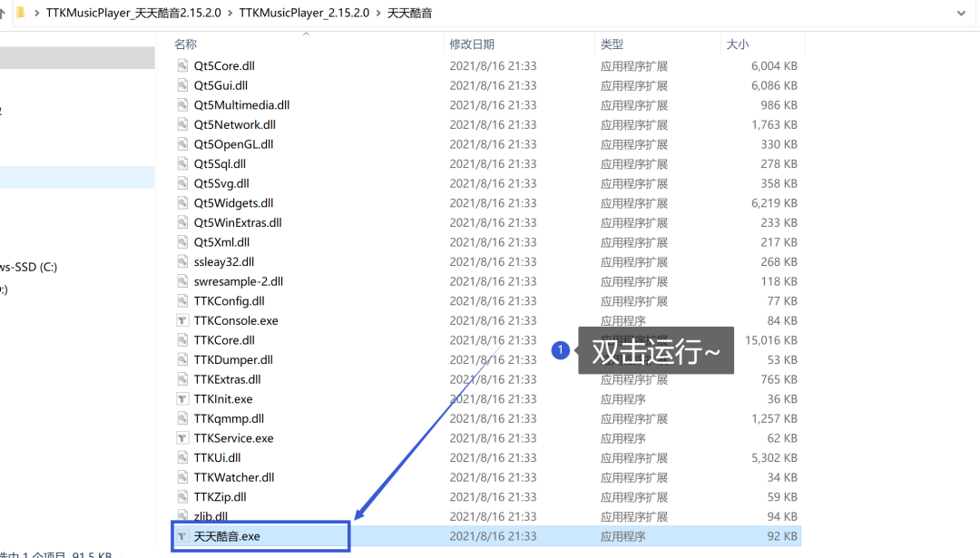This screenshot has width=980, height=558.
Task: Go to TTKMusicPlayer_2.15.2.0 breadcrumb folder
Action: point(304,13)
